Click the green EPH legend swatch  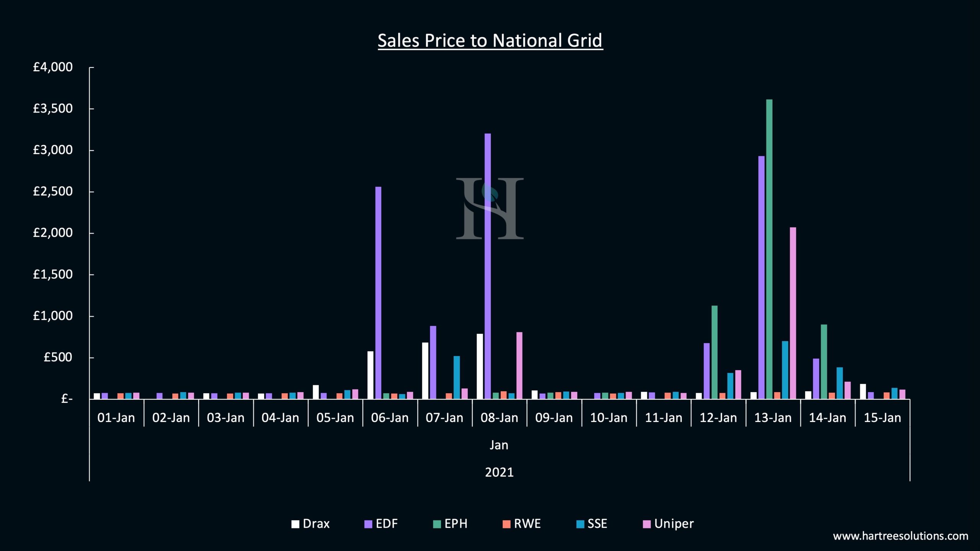point(437,524)
